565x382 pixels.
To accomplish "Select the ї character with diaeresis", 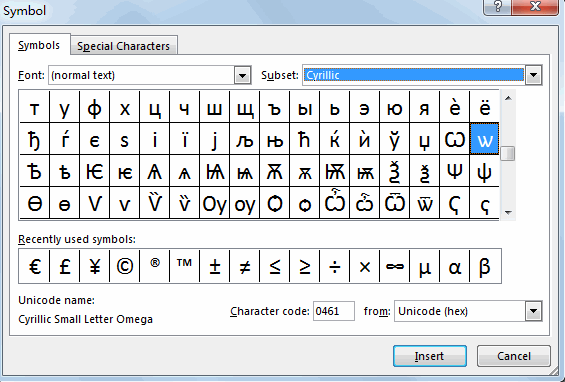I will 184,139.
